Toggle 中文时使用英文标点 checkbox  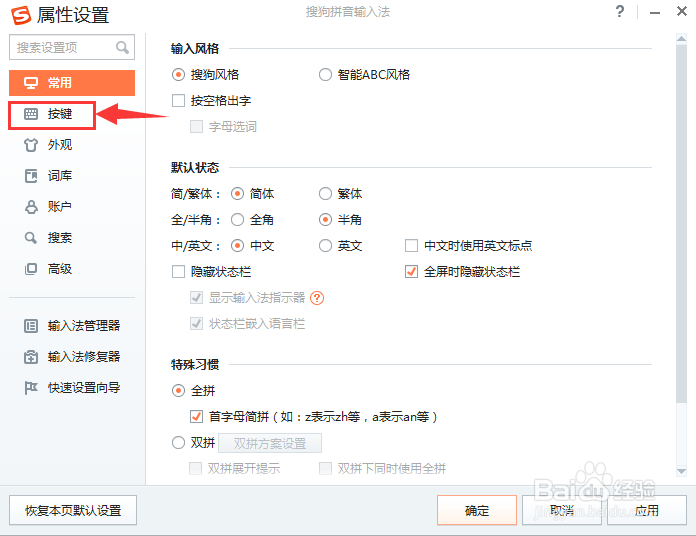click(411, 245)
